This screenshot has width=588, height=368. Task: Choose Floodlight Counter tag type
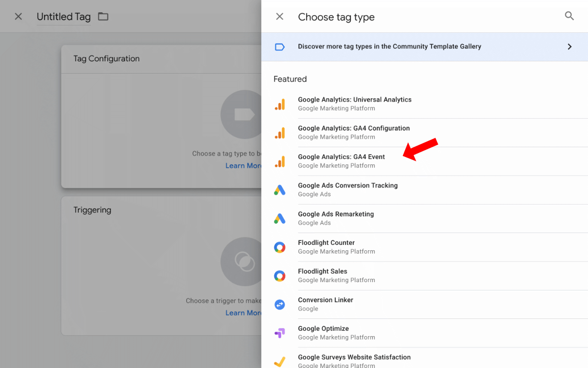pyautogui.click(x=425, y=247)
